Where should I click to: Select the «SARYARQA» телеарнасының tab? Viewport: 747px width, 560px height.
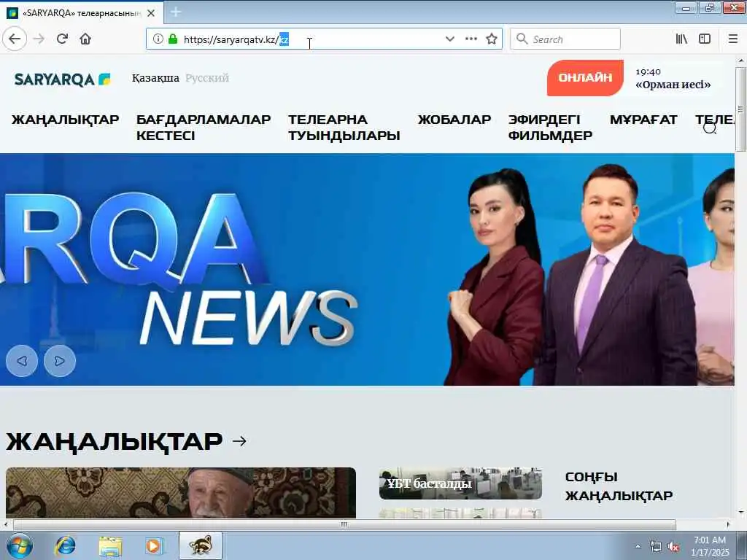[x=81, y=13]
